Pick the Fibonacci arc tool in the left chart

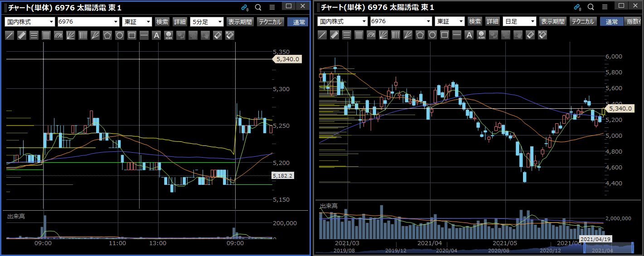click(x=58, y=35)
